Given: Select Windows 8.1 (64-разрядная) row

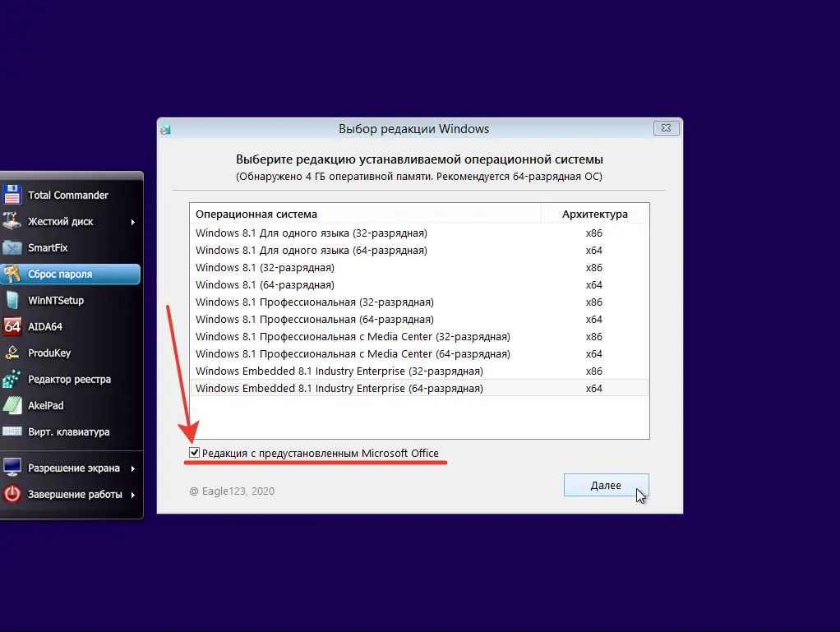Looking at the screenshot, I should pyautogui.click(x=419, y=284).
